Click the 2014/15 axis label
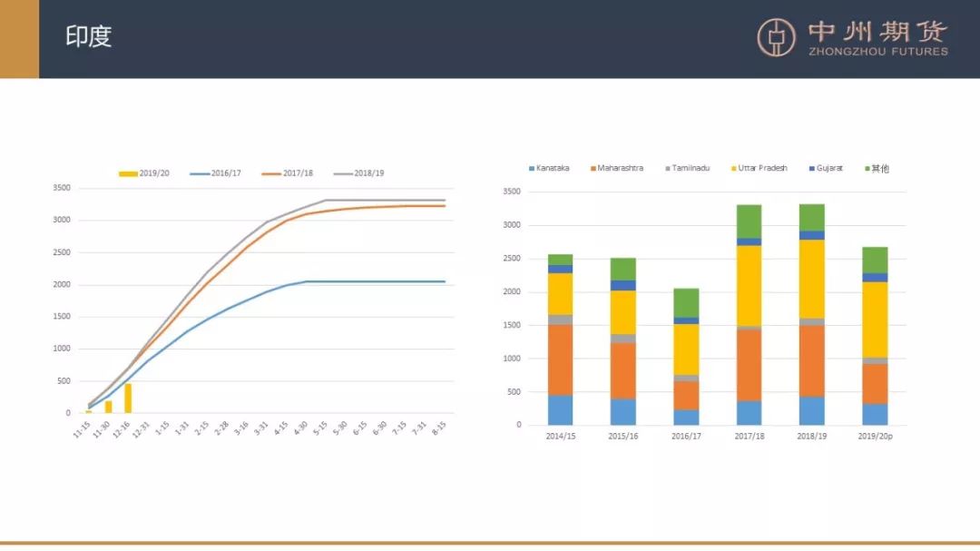Image resolution: width=980 pixels, height=551 pixels. pyautogui.click(x=561, y=436)
